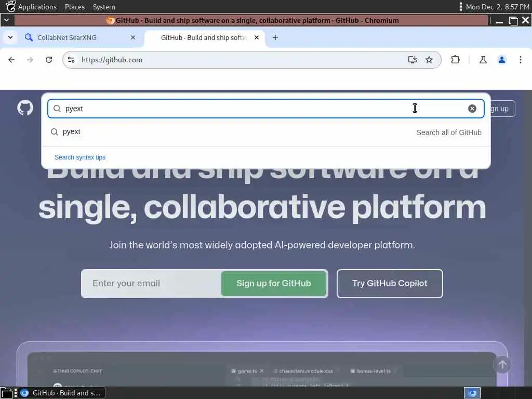Select the GitHub Build and ship software tab

pos(205,37)
